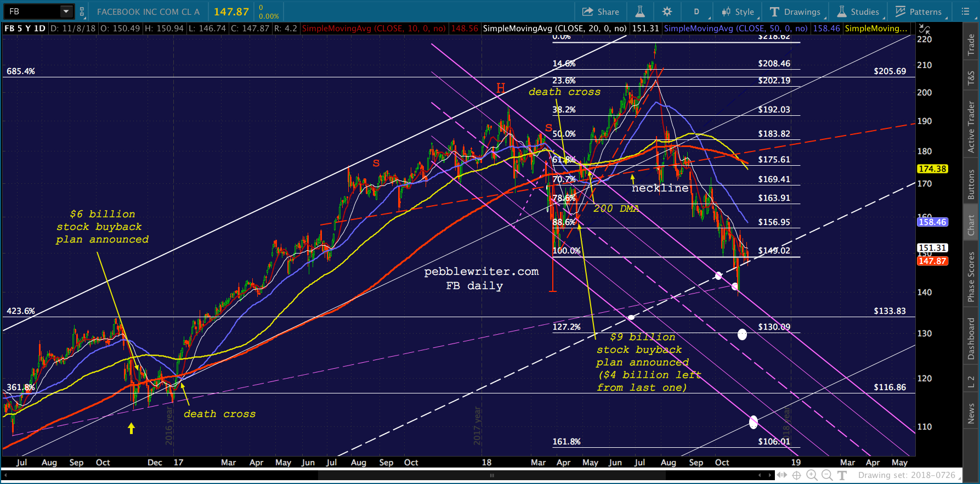Open the Buttons sidebar tab
The width and height of the screenshot is (980, 484).
click(x=971, y=184)
